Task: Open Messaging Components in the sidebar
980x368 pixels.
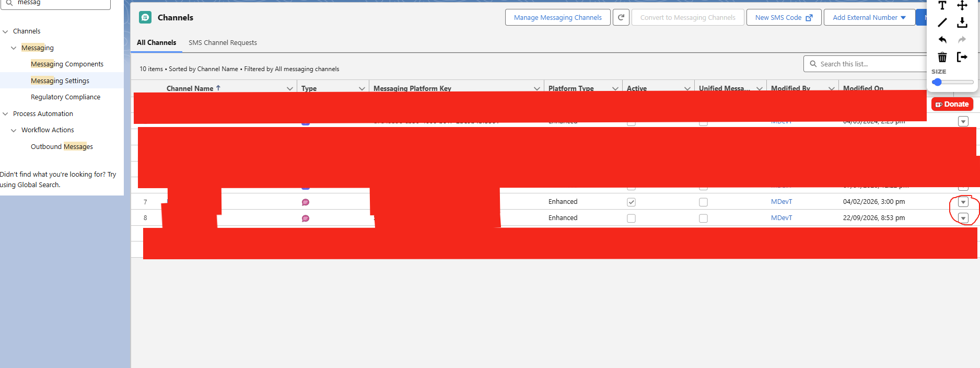Action: coord(67,64)
